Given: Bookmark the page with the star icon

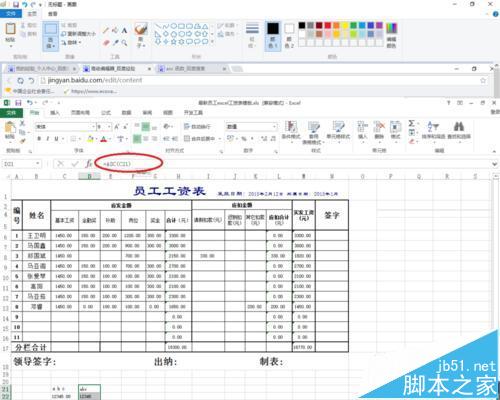Looking at the screenshot, I should tap(483, 80).
